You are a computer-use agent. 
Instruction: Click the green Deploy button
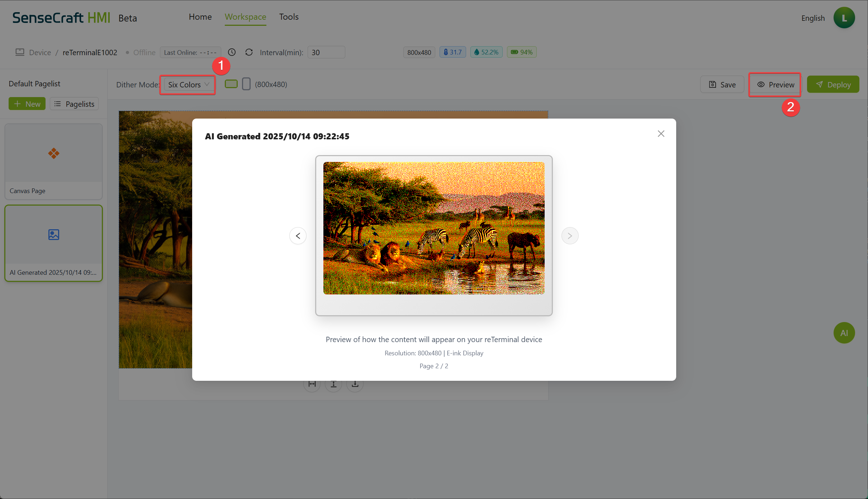pos(833,85)
